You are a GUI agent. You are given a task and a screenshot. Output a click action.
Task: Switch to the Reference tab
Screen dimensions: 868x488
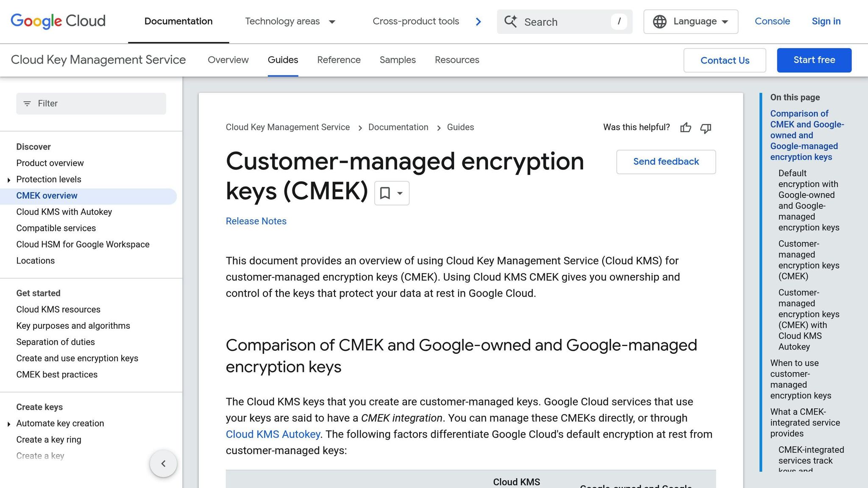pyautogui.click(x=339, y=60)
